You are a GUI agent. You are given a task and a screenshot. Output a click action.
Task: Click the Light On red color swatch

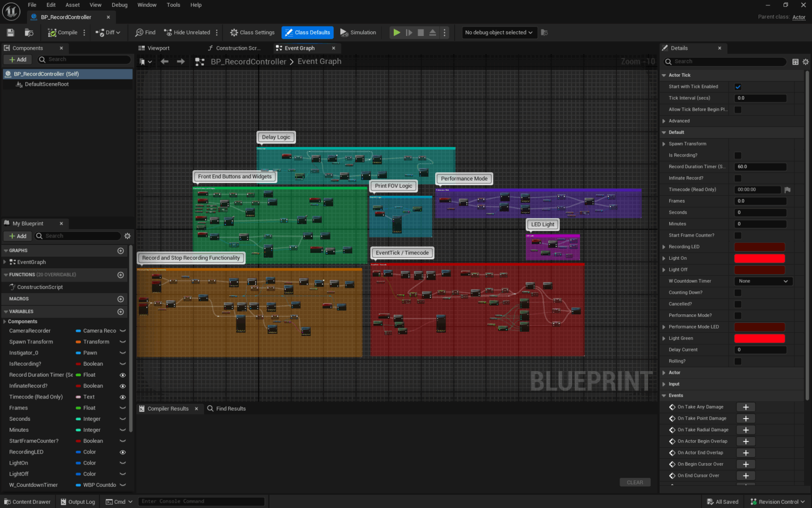[x=760, y=258]
